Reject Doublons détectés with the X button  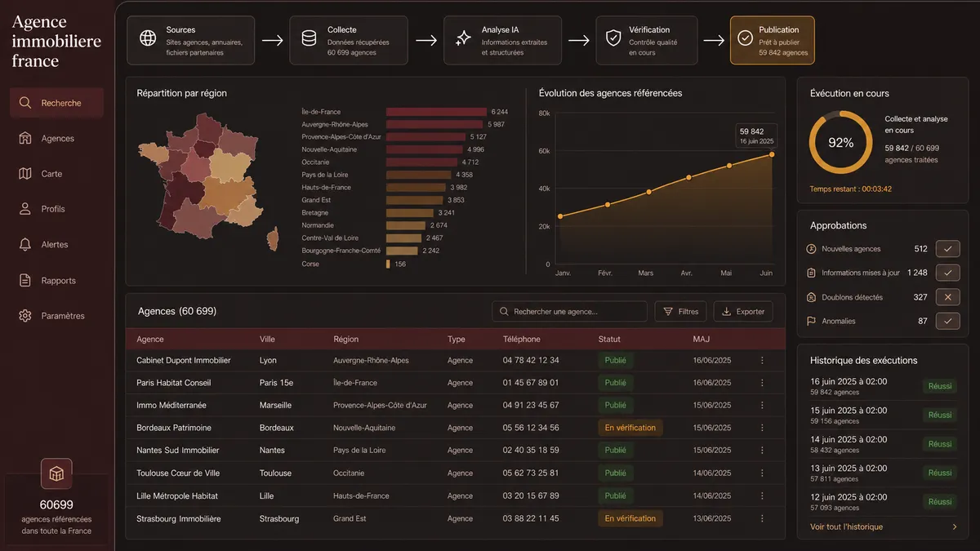pos(947,297)
